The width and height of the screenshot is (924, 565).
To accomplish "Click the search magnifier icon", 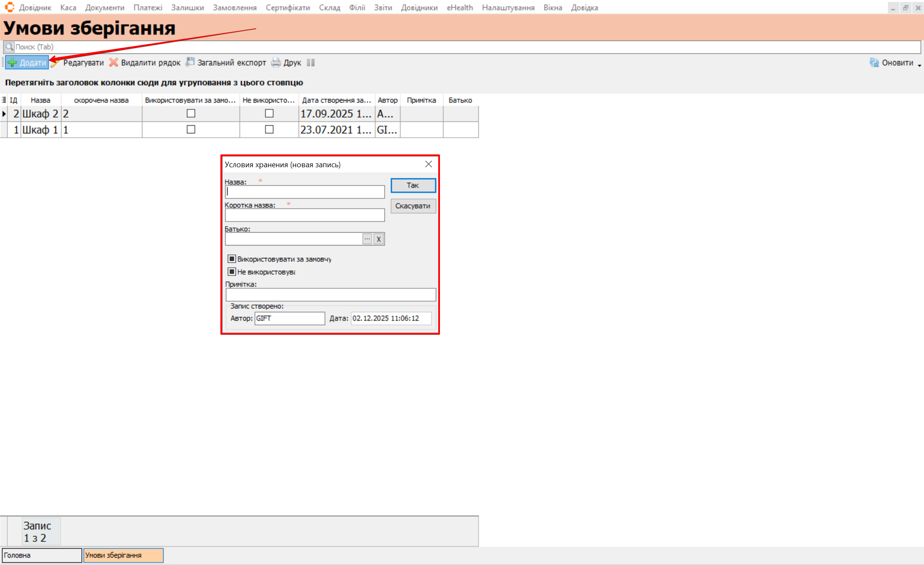I will [9, 47].
